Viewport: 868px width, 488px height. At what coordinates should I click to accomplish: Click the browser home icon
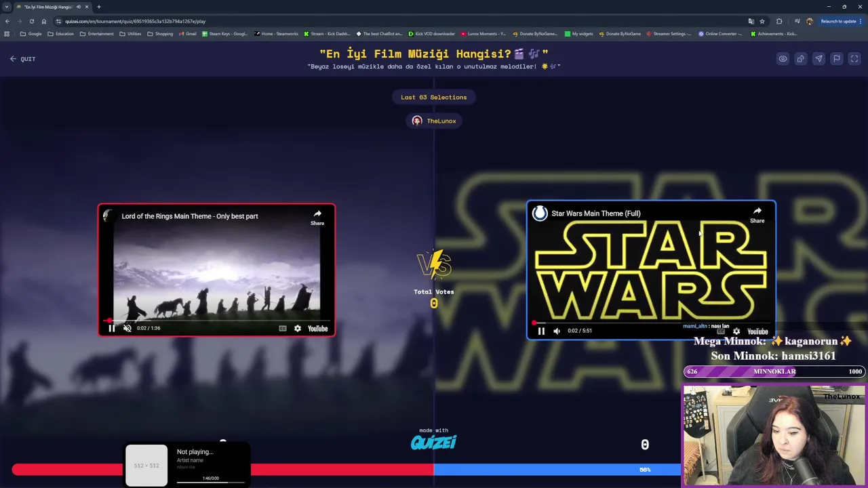pos(44,21)
